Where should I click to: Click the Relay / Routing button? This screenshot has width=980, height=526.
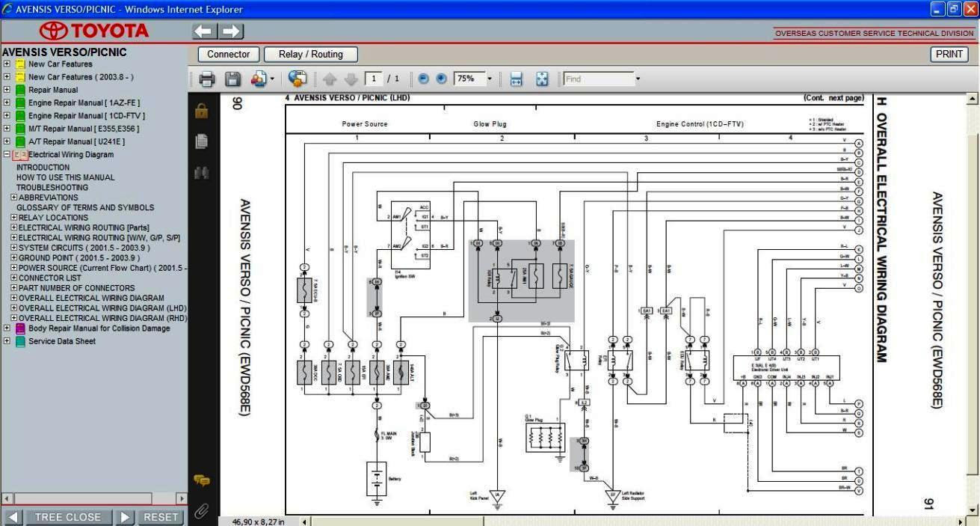point(311,55)
